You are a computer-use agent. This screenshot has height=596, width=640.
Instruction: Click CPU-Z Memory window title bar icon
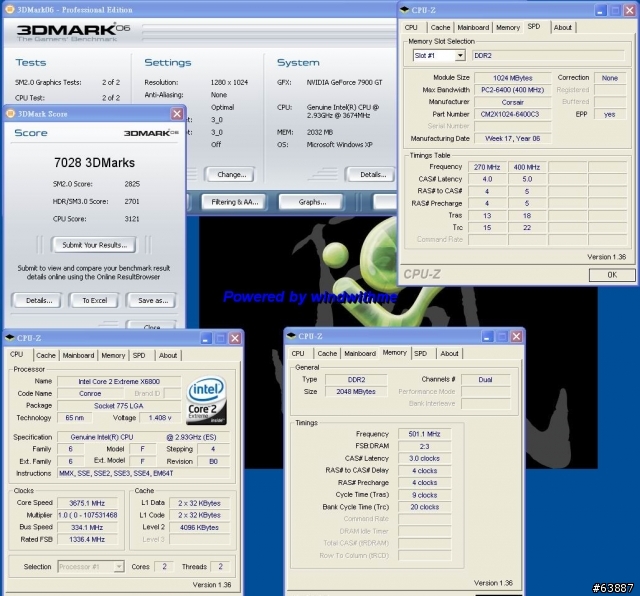[291, 336]
